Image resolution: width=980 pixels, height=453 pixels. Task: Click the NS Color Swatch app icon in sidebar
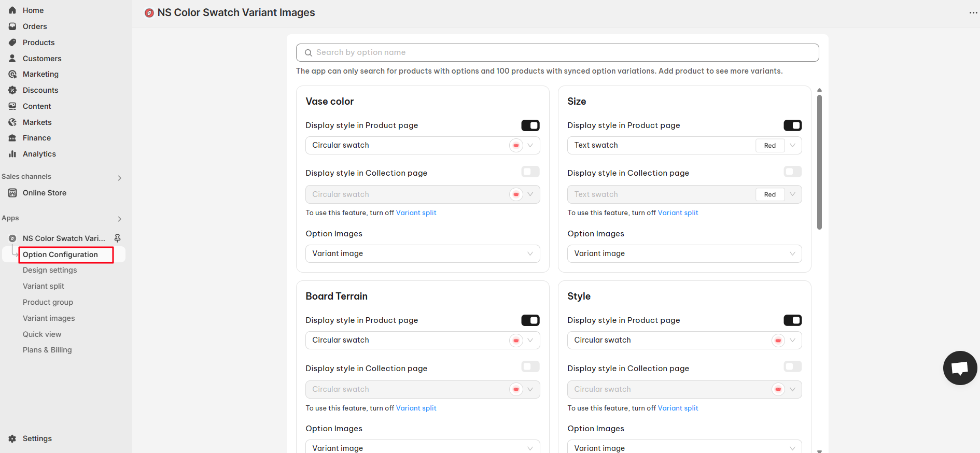(x=12, y=238)
